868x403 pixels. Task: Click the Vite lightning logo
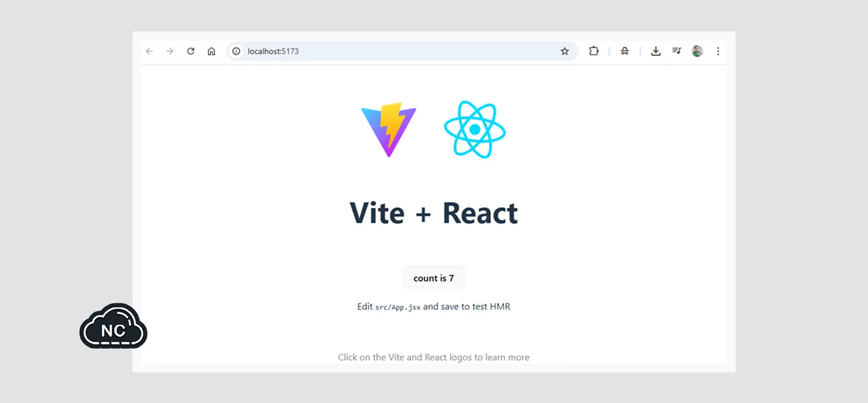pos(388,129)
